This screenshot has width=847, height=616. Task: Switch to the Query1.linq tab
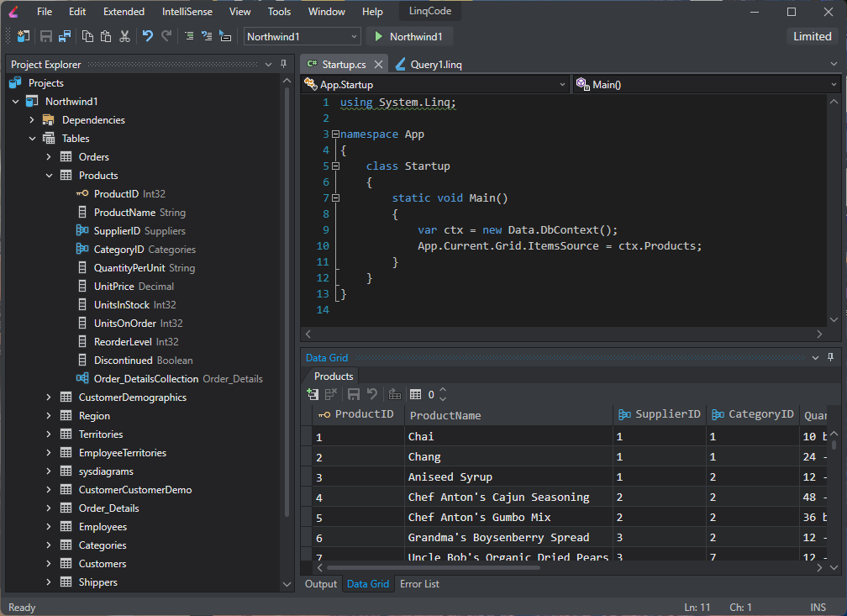(x=429, y=65)
